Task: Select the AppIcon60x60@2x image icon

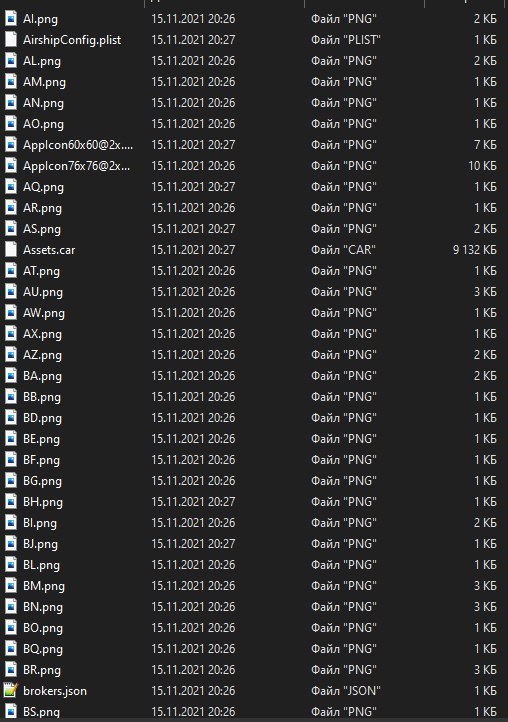Action: (x=11, y=145)
